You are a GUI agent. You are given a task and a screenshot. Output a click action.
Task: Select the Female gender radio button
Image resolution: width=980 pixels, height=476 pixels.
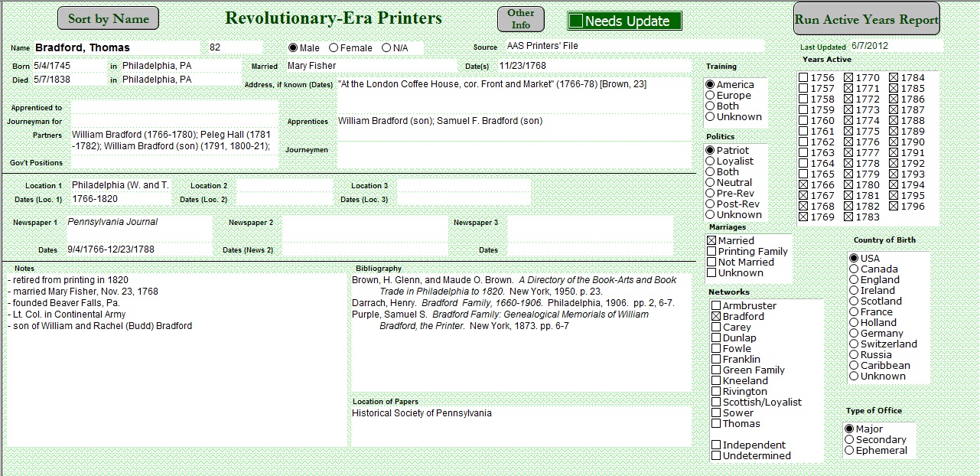point(334,48)
